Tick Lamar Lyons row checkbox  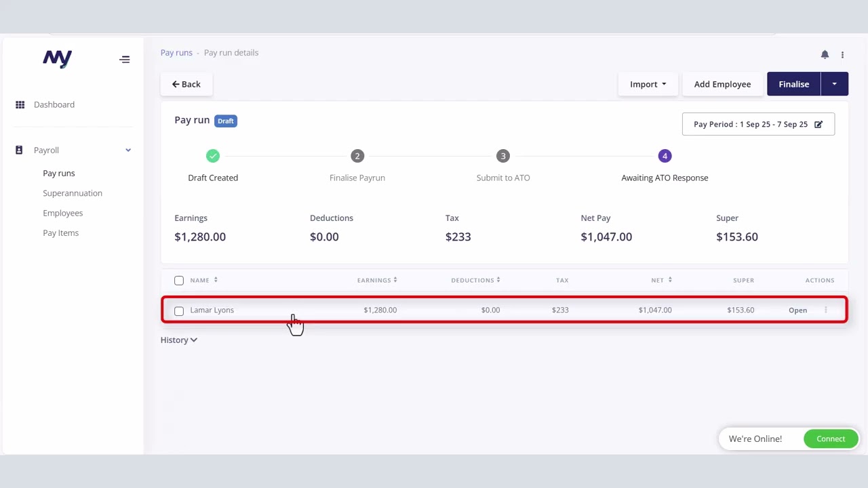pos(179,310)
